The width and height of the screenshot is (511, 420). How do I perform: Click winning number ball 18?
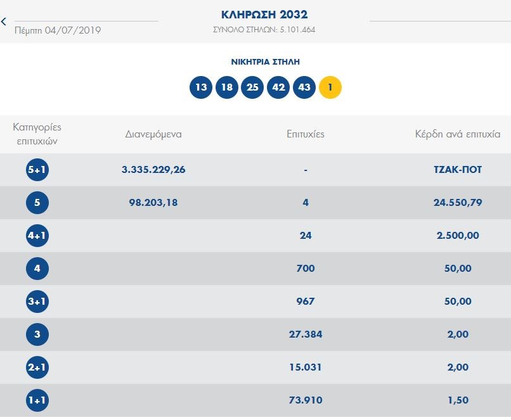(x=227, y=87)
